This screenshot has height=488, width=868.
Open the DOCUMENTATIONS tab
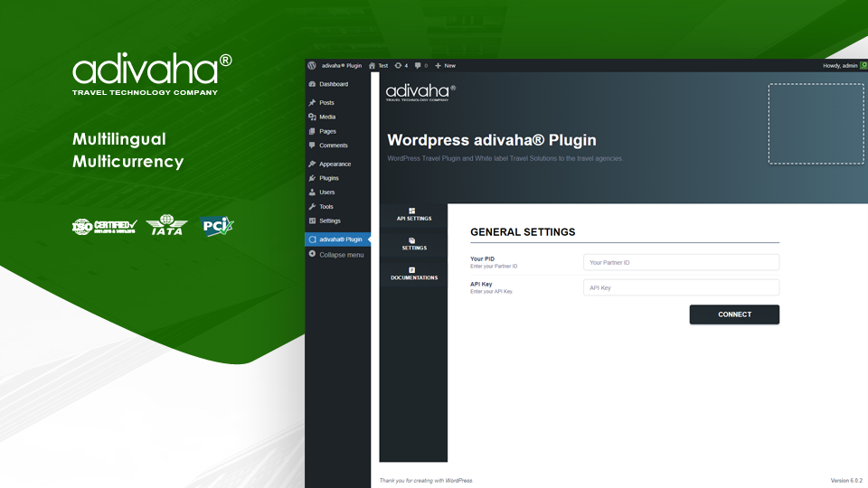tap(413, 275)
